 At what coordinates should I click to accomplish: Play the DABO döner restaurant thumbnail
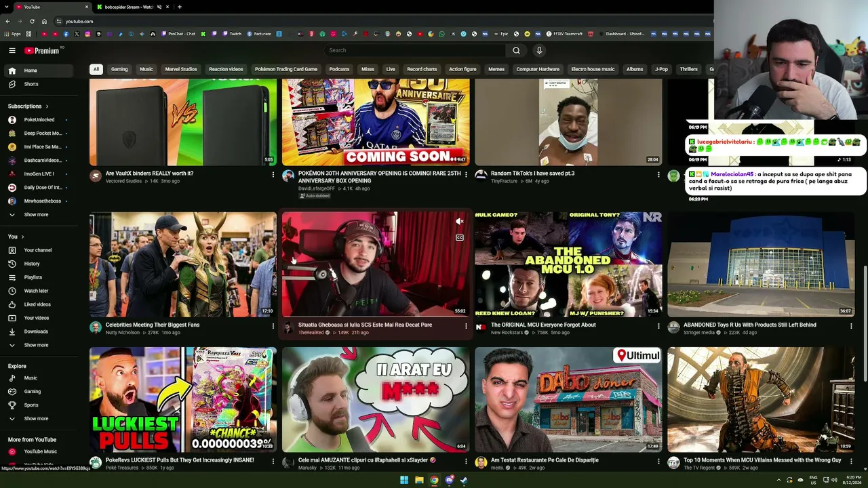pos(568,400)
